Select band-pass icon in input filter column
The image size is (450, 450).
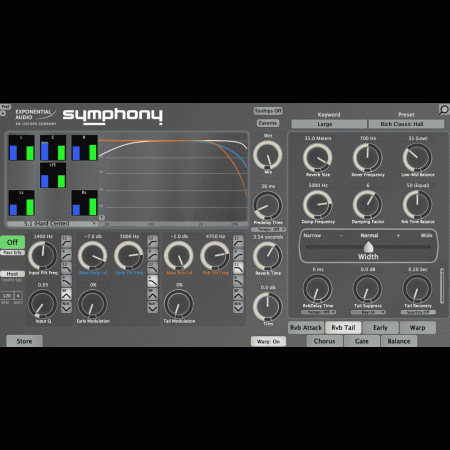click(66, 294)
